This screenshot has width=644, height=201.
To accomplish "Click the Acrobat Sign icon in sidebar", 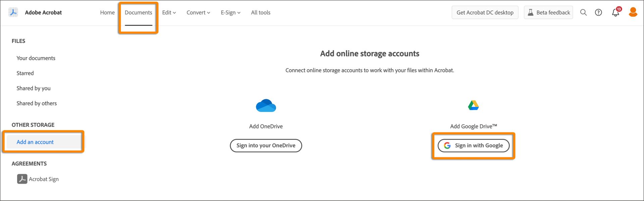I will (22, 179).
